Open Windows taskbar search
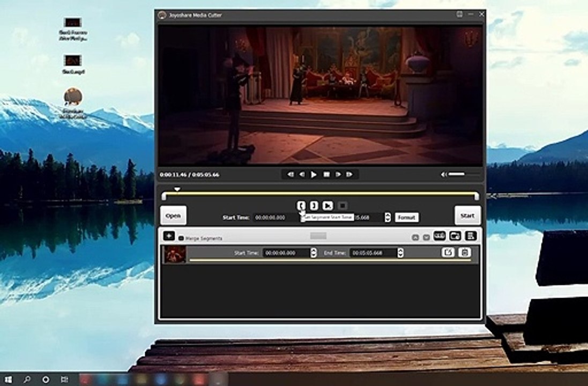Viewport: 588px width, 386px height. [x=27, y=379]
